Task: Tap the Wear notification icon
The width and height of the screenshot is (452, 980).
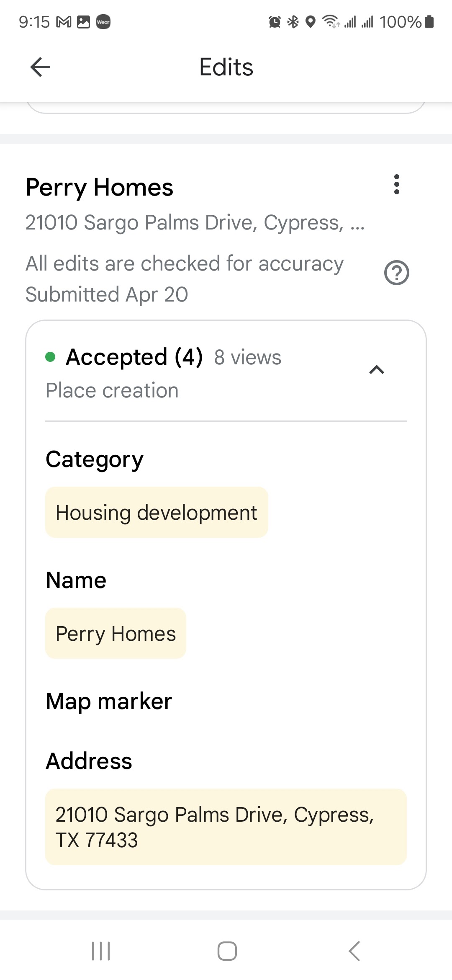Action: (x=103, y=22)
